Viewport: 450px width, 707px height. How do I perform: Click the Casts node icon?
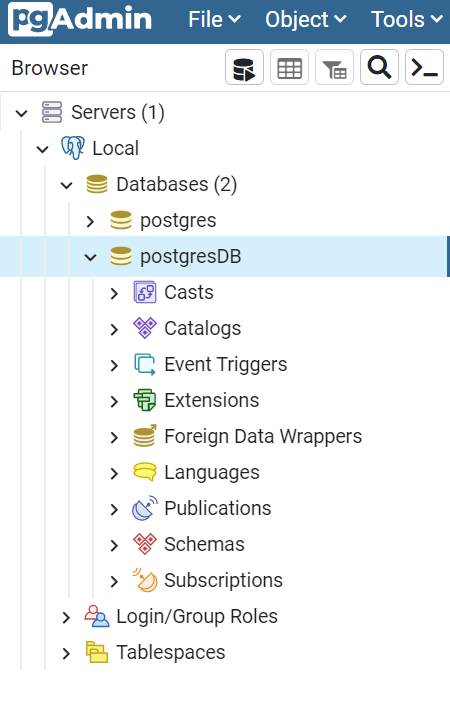coord(145,292)
